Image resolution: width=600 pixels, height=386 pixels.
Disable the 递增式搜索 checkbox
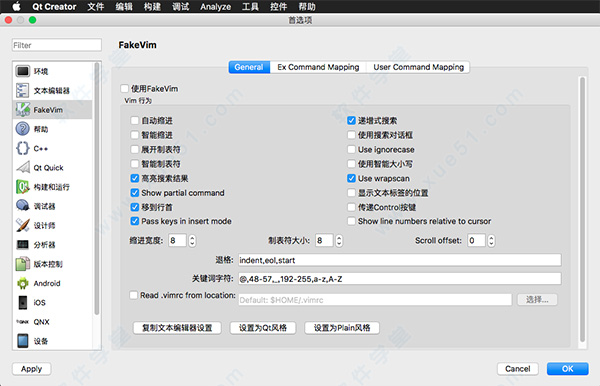click(351, 121)
